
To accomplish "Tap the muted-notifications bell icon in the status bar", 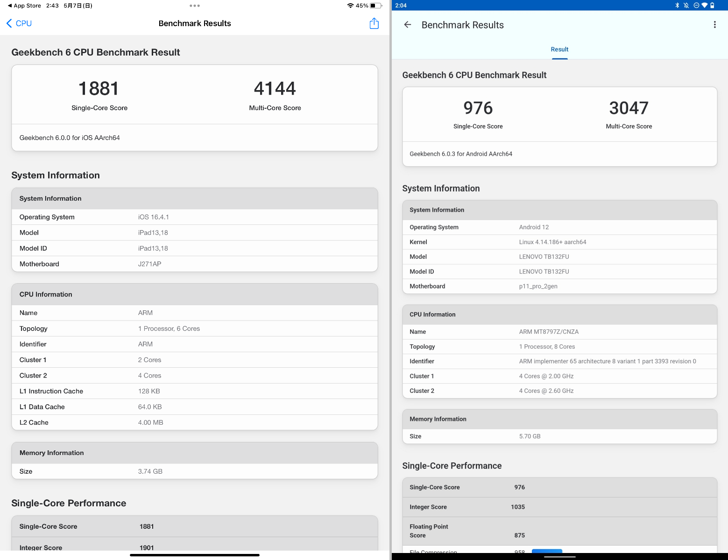I will (x=686, y=5).
